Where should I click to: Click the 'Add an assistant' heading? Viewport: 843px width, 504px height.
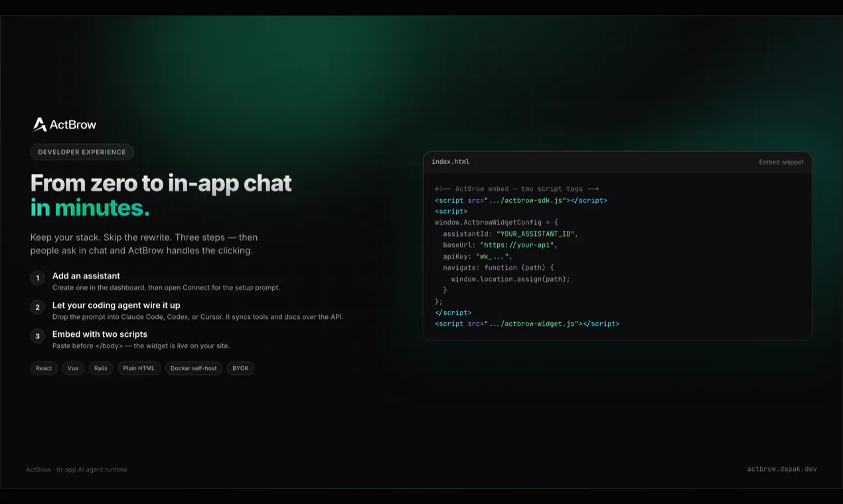(86, 276)
